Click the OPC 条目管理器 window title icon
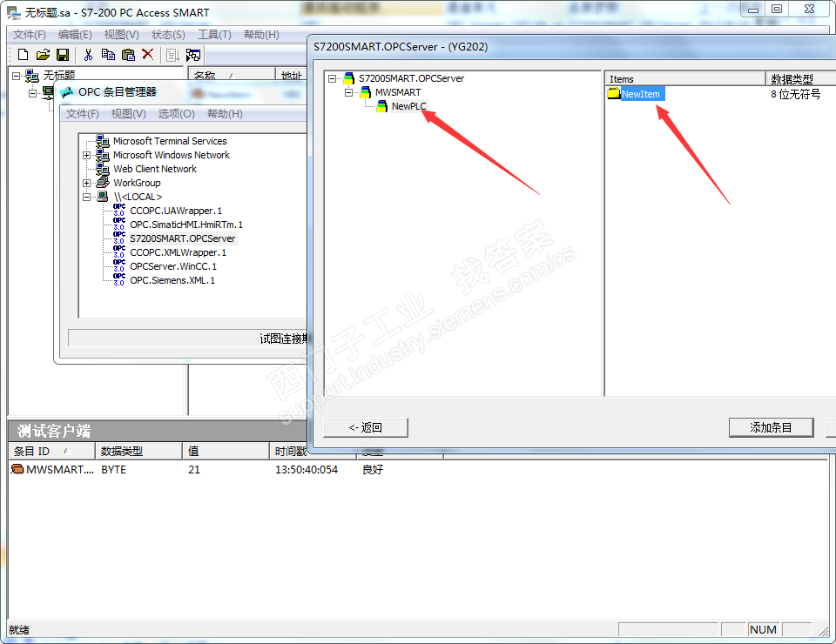 [x=67, y=92]
